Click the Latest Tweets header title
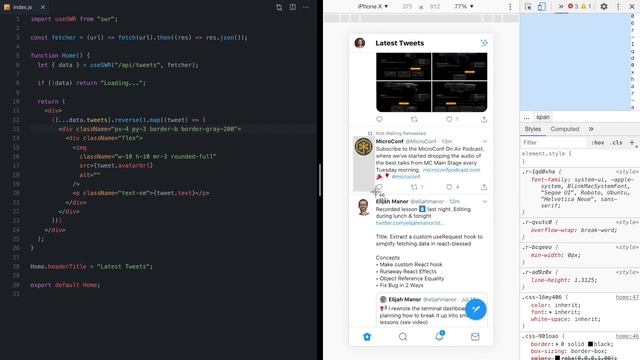The width and height of the screenshot is (640, 360). [400, 43]
